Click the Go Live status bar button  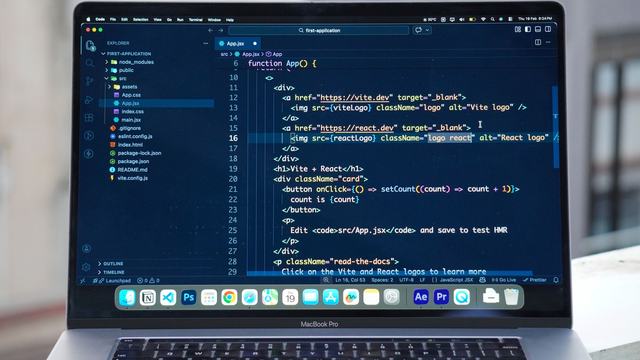coord(504,280)
